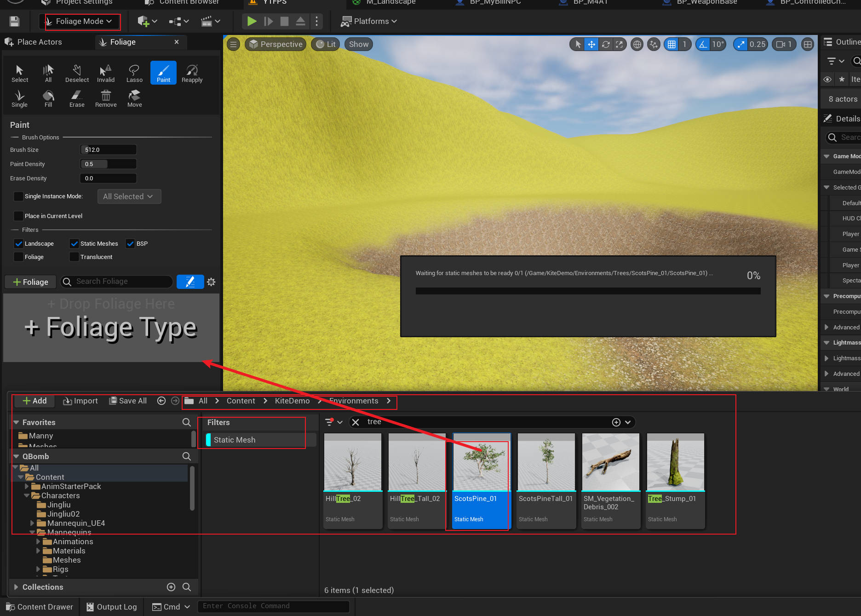
Task: Select the Invalid foliage tool
Action: [106, 73]
